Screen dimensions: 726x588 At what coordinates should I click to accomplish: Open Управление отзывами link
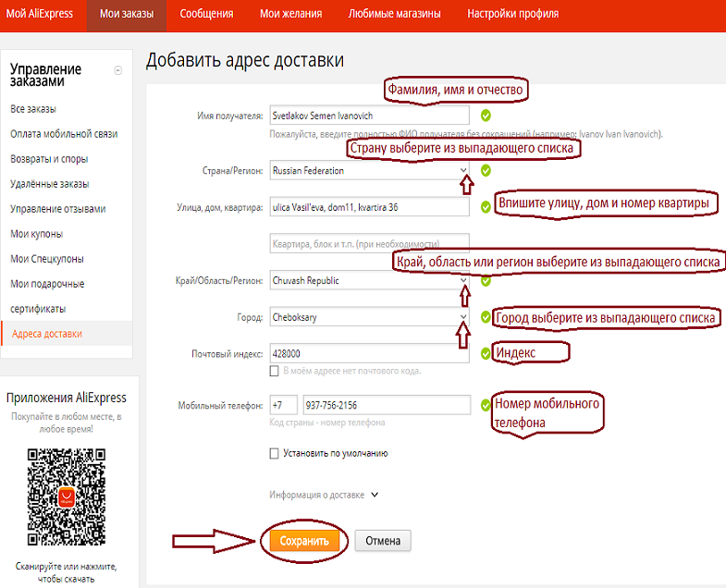click(58, 209)
